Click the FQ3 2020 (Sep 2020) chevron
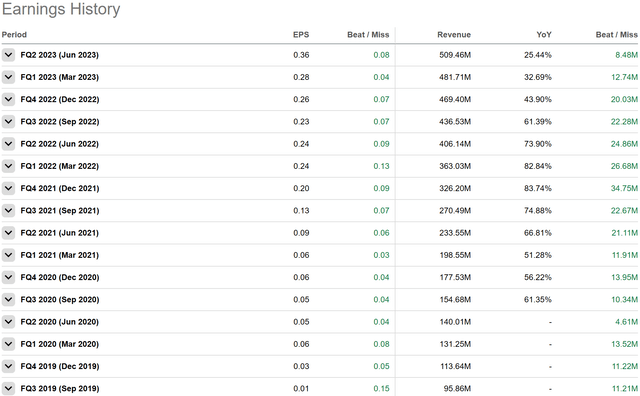The height and width of the screenshot is (396, 640). coord(8,299)
